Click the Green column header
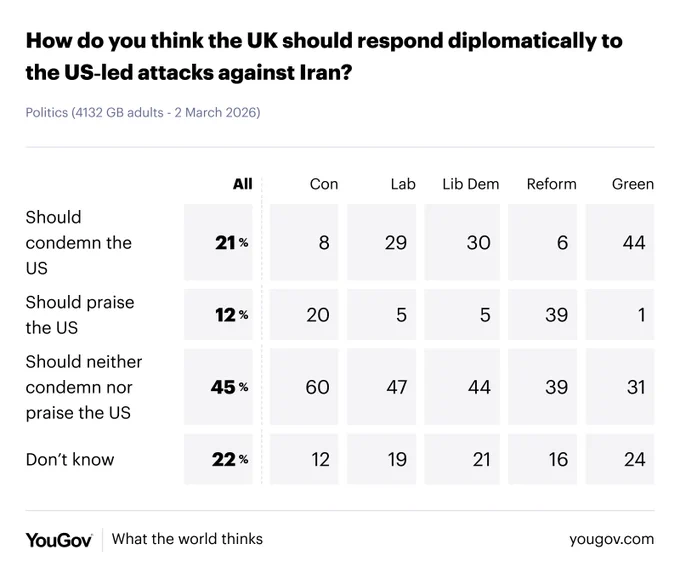Viewport: 680px width, 578px height. [633, 184]
